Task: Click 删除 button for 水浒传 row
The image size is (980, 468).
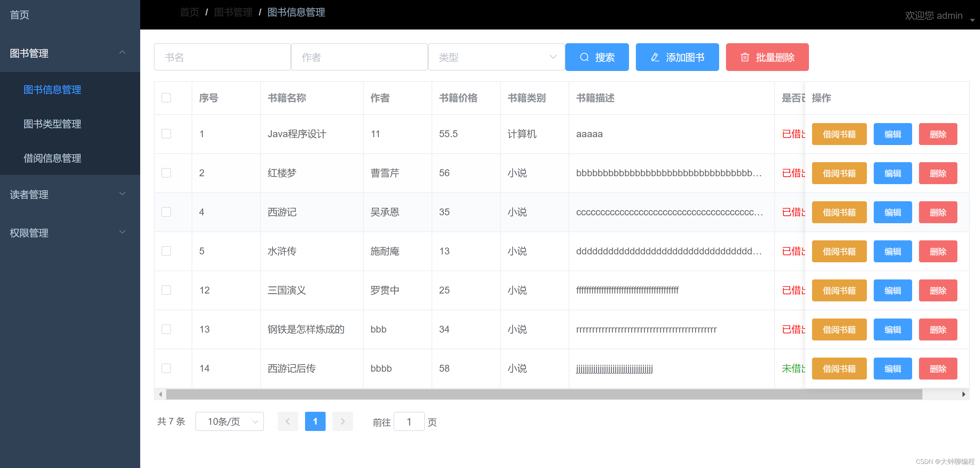Action: 937,251
